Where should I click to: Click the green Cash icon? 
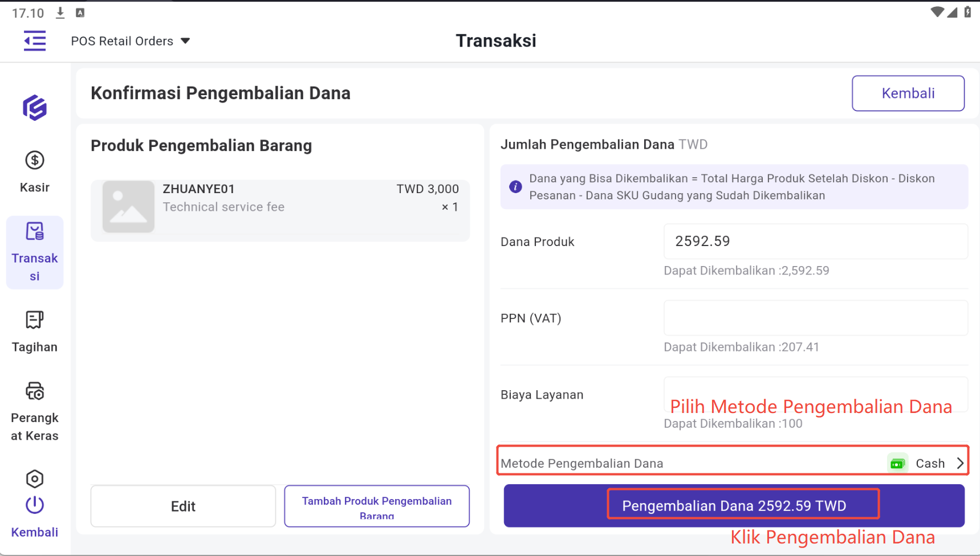(x=897, y=464)
